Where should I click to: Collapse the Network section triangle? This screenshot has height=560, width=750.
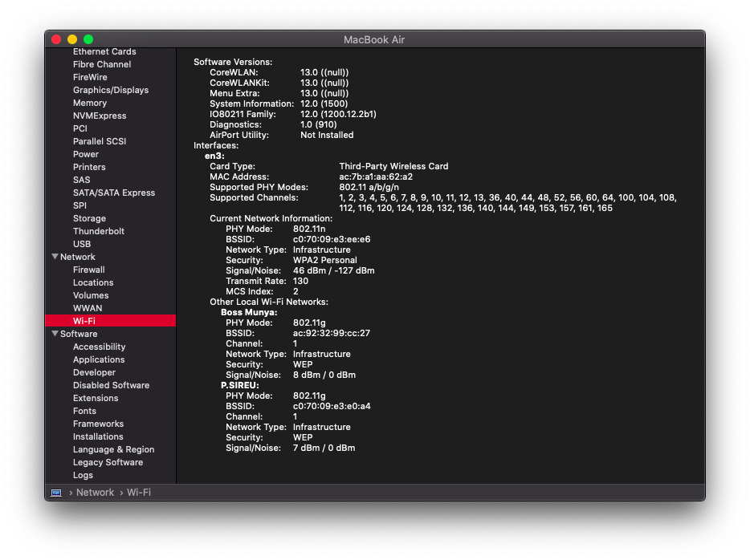click(55, 257)
